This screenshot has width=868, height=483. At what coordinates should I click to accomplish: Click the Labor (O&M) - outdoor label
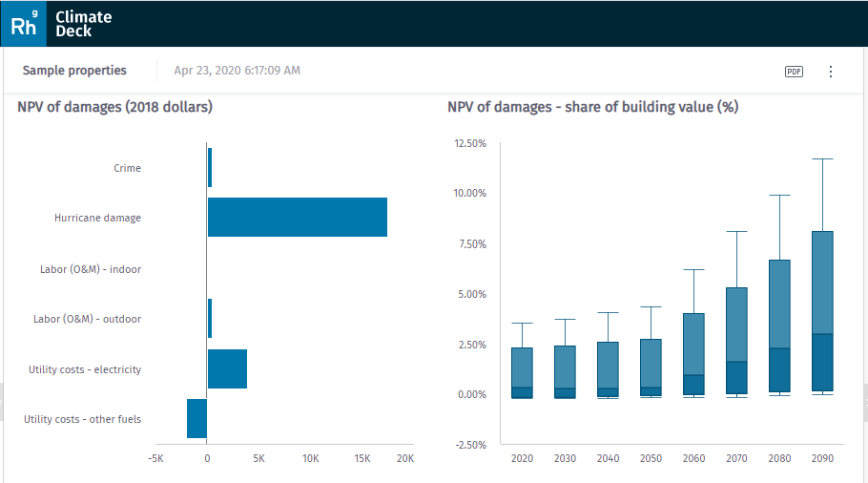87,319
